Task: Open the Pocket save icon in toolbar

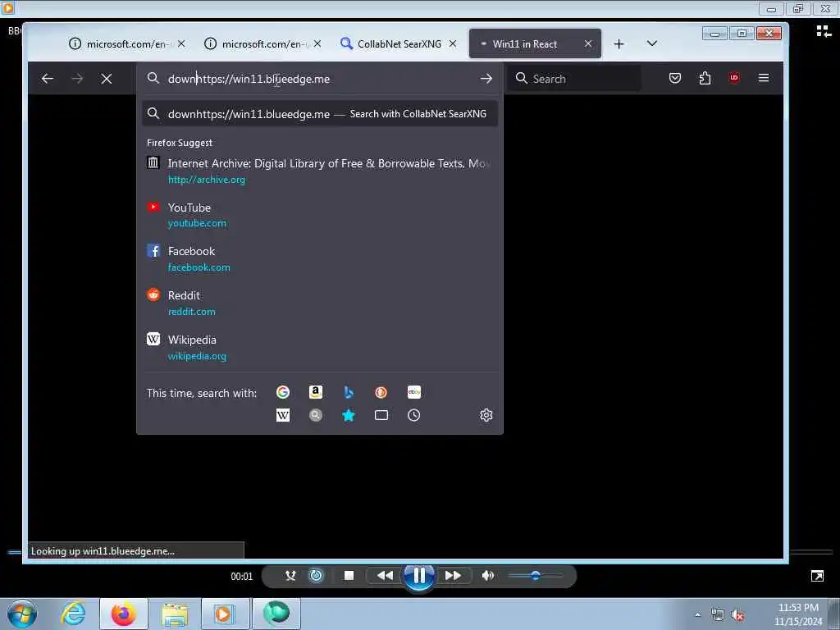Action: [675, 78]
